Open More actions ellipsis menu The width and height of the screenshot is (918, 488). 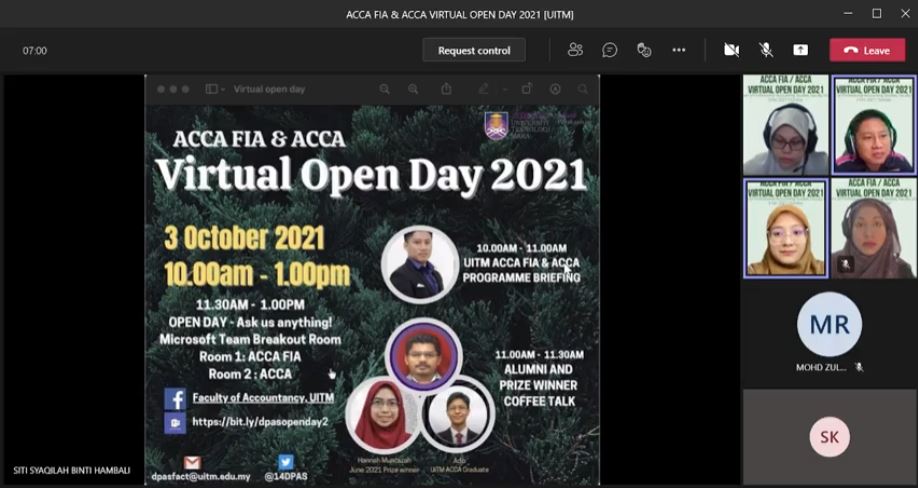coord(679,50)
